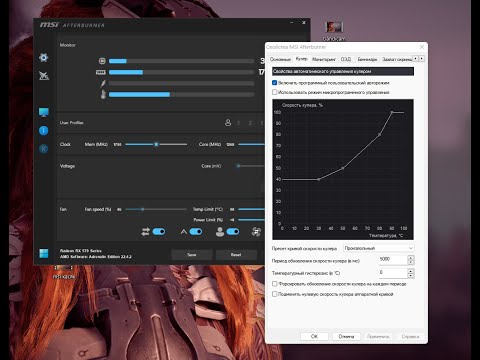The image size is (480, 360).
Task: Check force fan speed update each period
Action: click(x=275, y=284)
